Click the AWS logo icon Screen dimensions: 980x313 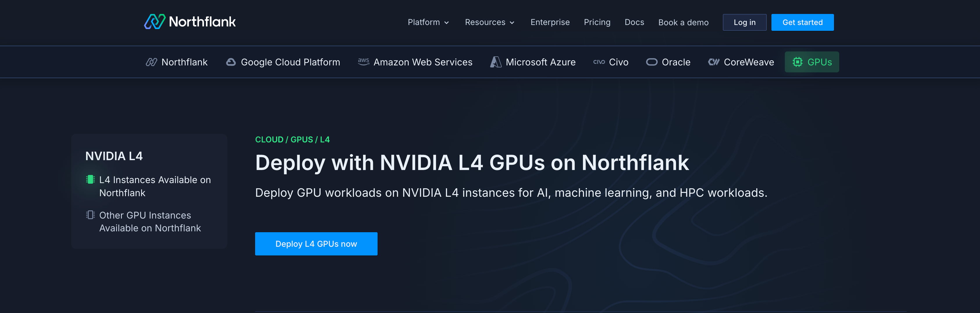coord(363,62)
